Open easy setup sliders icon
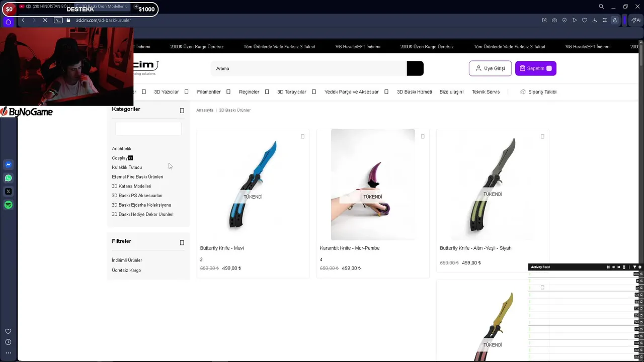The width and height of the screenshot is (644, 362). click(x=605, y=20)
